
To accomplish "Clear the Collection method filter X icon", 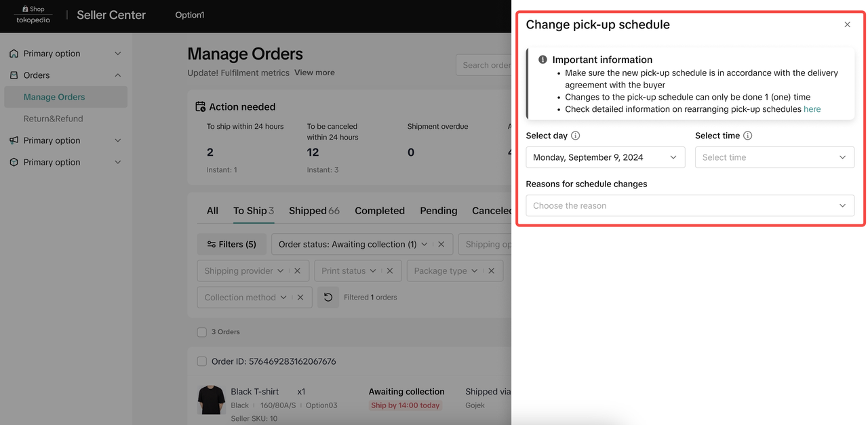I will pos(300,297).
